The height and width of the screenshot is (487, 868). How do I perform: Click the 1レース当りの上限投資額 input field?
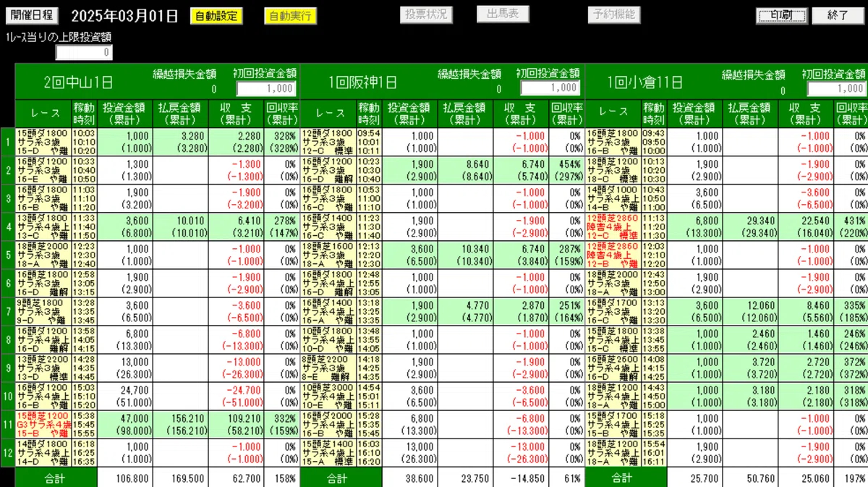pyautogui.click(x=84, y=52)
